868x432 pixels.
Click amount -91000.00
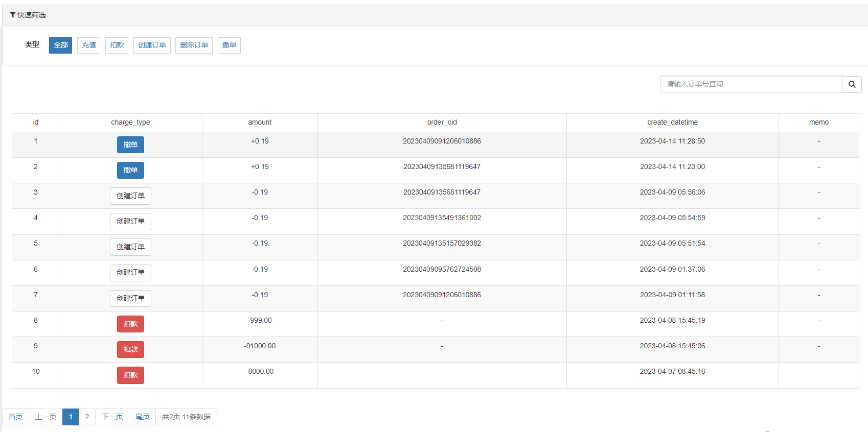[260, 346]
